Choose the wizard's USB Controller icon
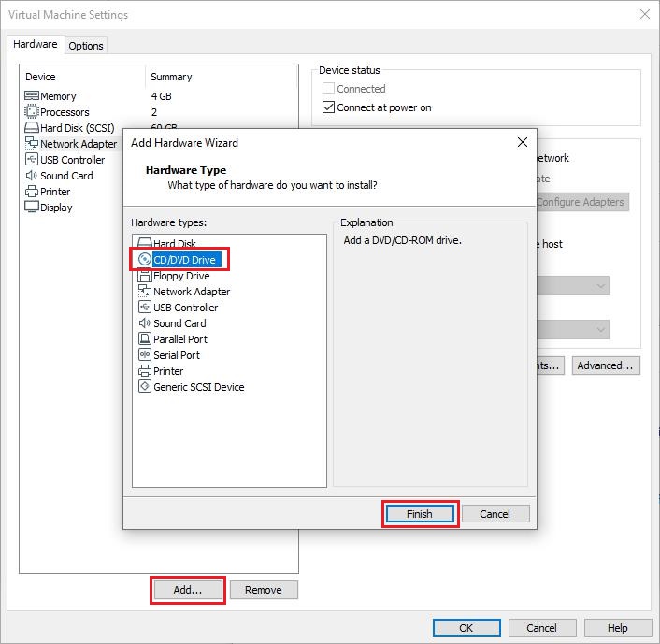The image size is (660, 644). click(x=145, y=308)
